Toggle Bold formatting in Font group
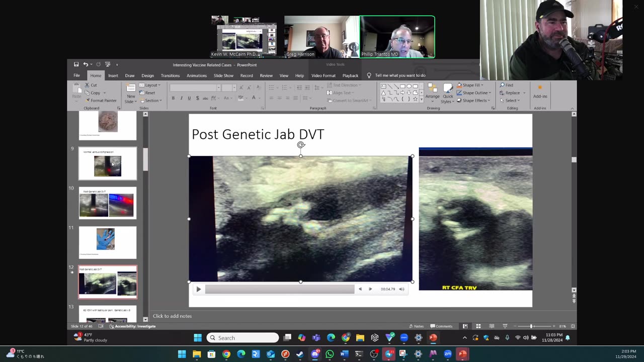 tap(173, 98)
